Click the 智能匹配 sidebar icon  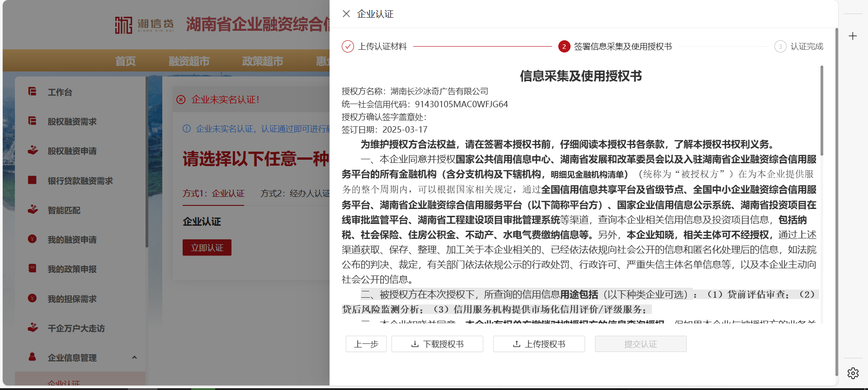click(32, 209)
